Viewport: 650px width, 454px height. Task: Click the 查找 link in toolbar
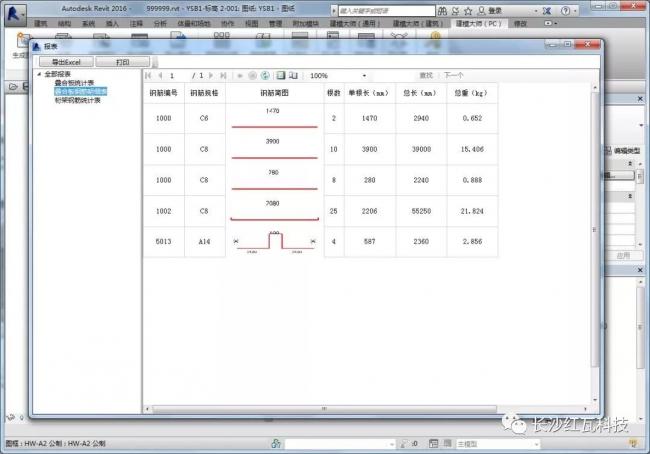426,75
